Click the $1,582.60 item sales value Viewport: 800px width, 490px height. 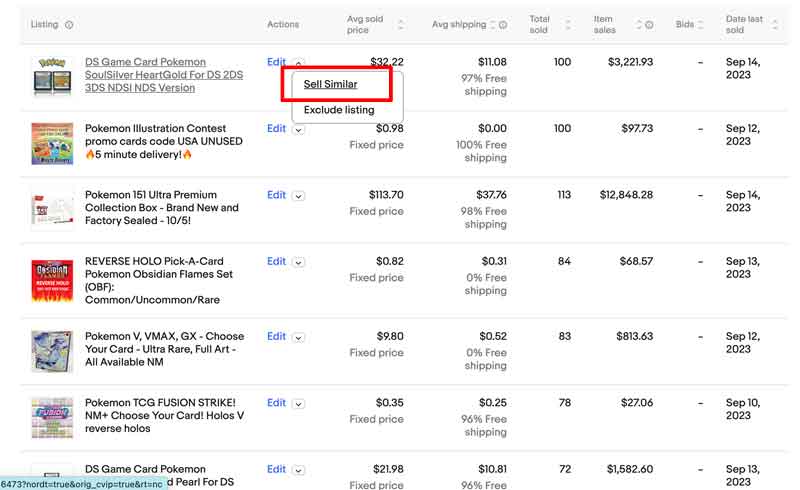click(630, 469)
